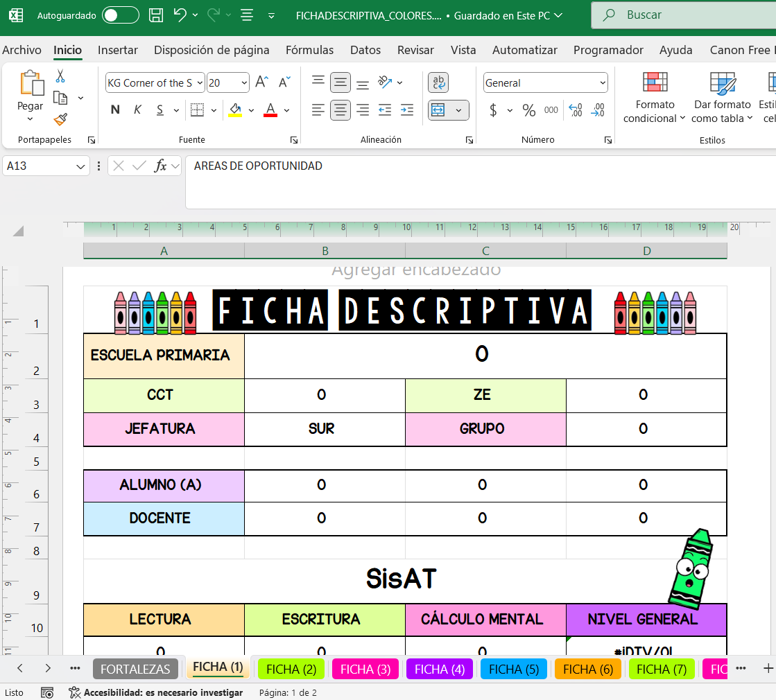776x700 pixels.
Task: Apply accounting currency format
Action: tap(493, 110)
